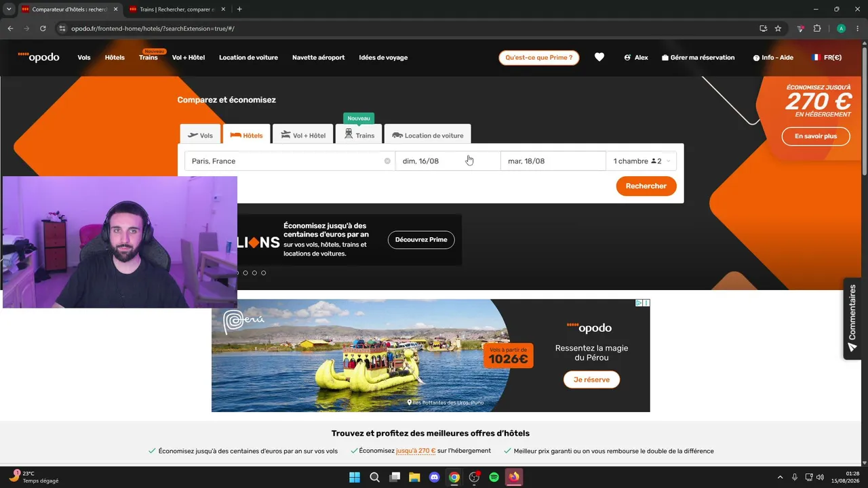Open the Chrome three-dot menu

[857, 28]
